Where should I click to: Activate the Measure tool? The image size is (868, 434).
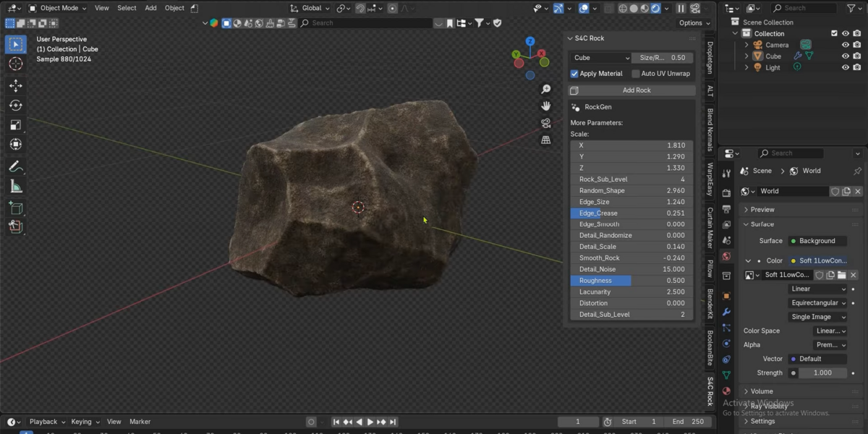[15, 187]
